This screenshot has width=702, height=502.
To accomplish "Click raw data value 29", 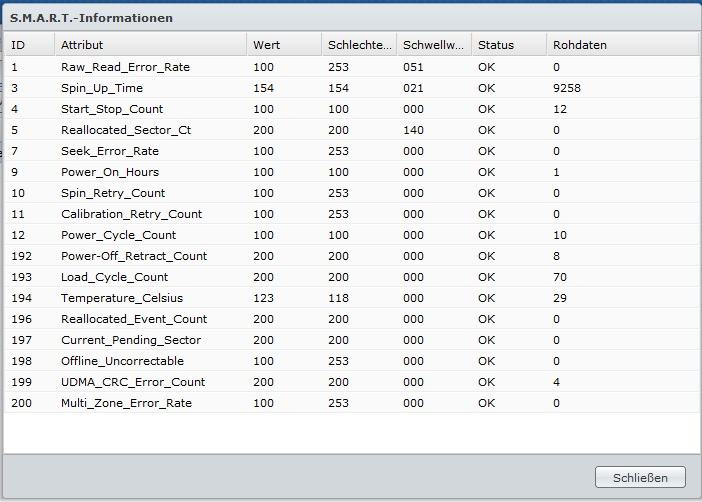I will pos(560,298).
